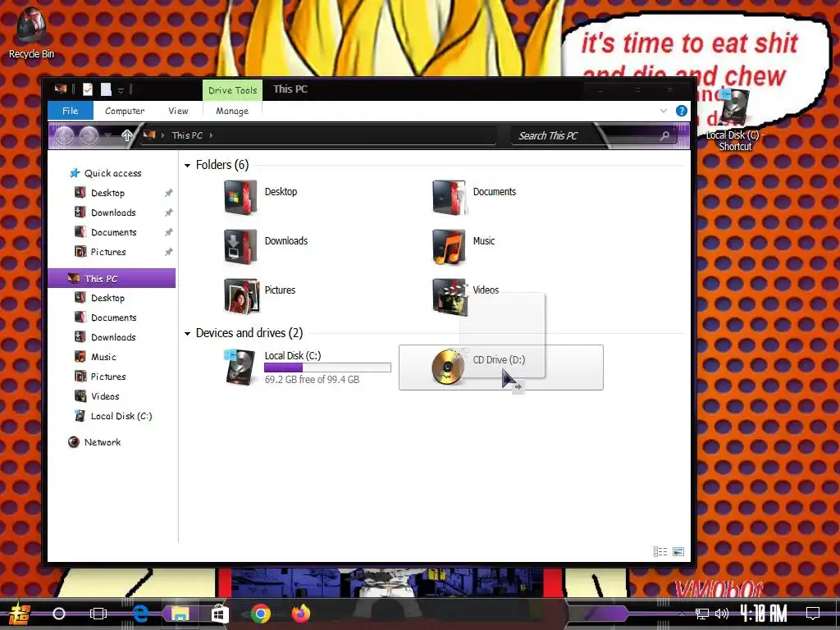Select This PC in navigation pane
This screenshot has width=840, height=630.
112,278
